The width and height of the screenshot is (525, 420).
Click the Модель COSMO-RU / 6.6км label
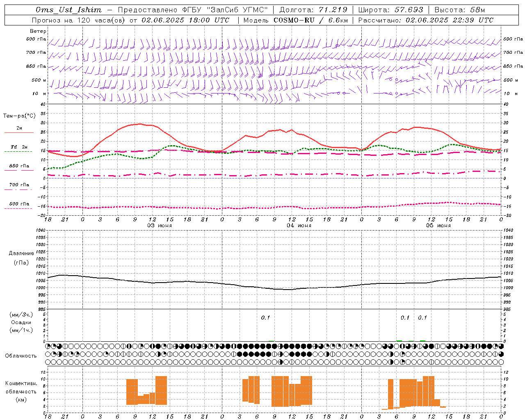pyautogui.click(x=295, y=20)
